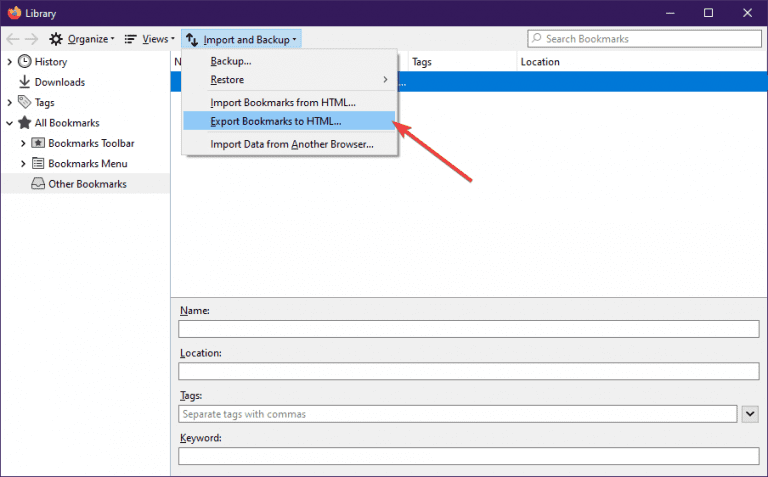Select Backup from the menu
Viewport: 768px width, 477px height.
pos(231,62)
